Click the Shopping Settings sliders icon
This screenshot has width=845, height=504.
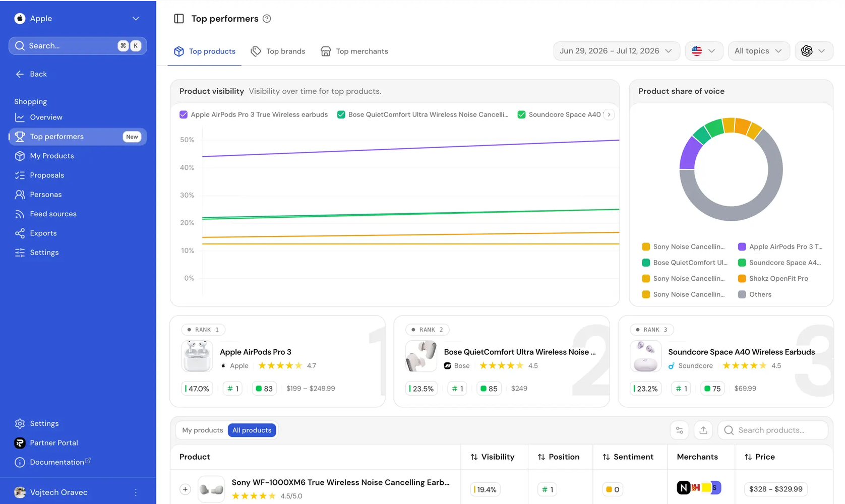point(20,253)
